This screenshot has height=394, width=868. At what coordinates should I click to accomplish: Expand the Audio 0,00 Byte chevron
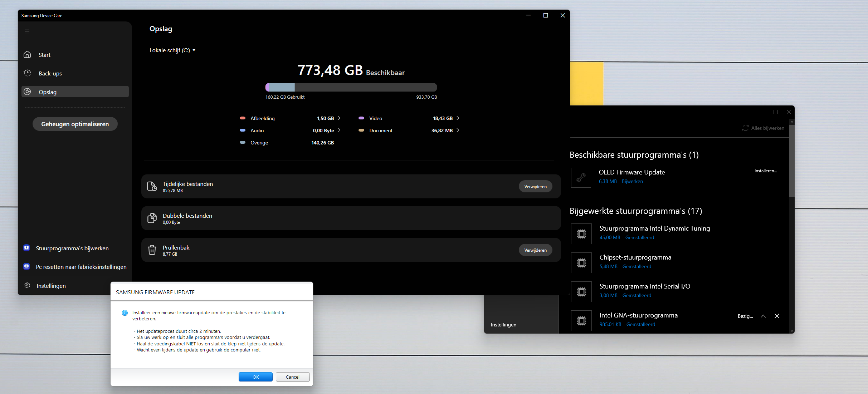pyautogui.click(x=339, y=130)
